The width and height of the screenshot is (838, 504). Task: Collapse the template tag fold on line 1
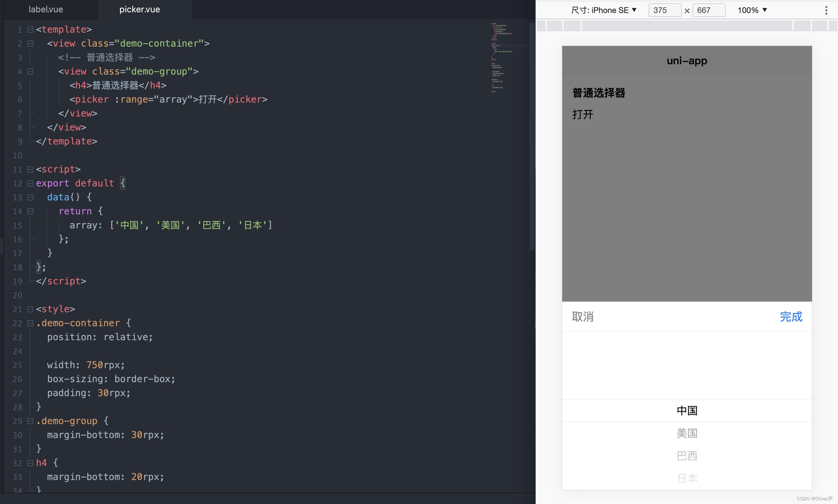[x=30, y=30]
